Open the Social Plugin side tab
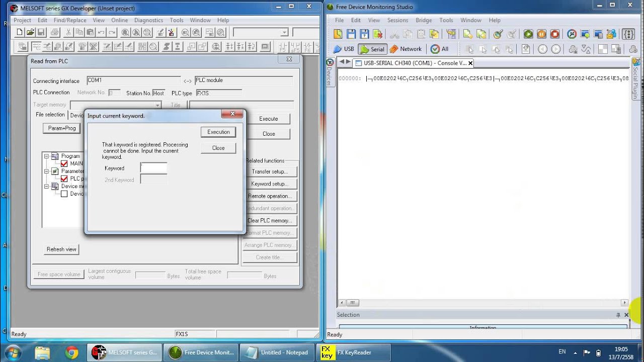Viewport: 644px width, 362px height. pyautogui.click(x=635, y=80)
